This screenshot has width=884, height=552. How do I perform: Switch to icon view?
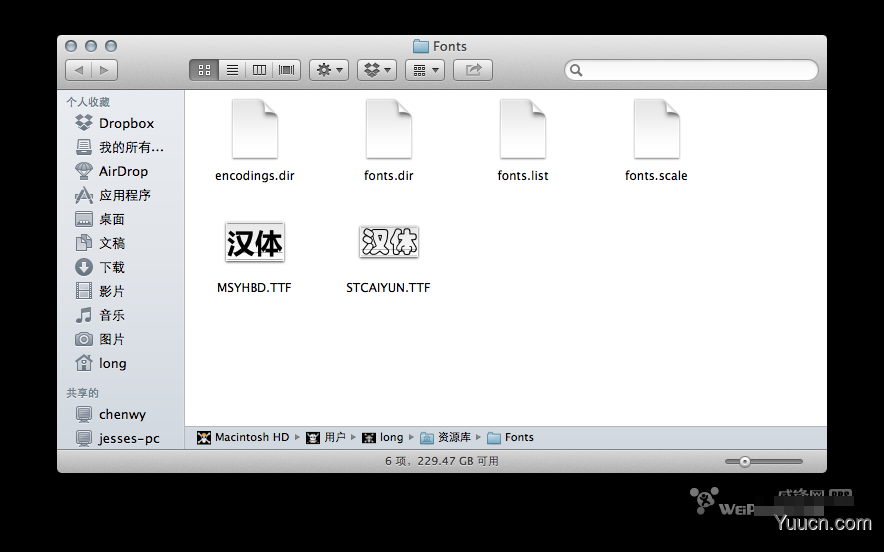(204, 70)
